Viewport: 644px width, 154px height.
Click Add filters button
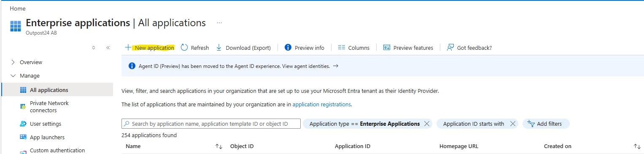(x=546, y=124)
